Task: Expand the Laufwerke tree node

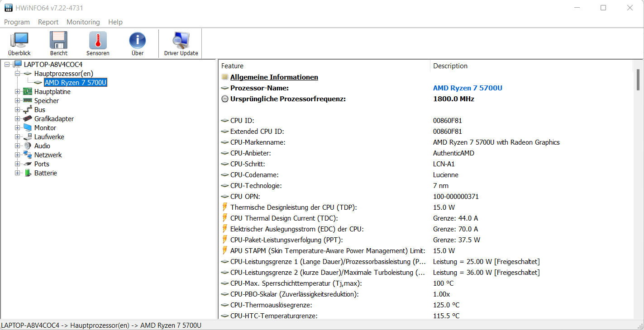Action: [x=18, y=137]
